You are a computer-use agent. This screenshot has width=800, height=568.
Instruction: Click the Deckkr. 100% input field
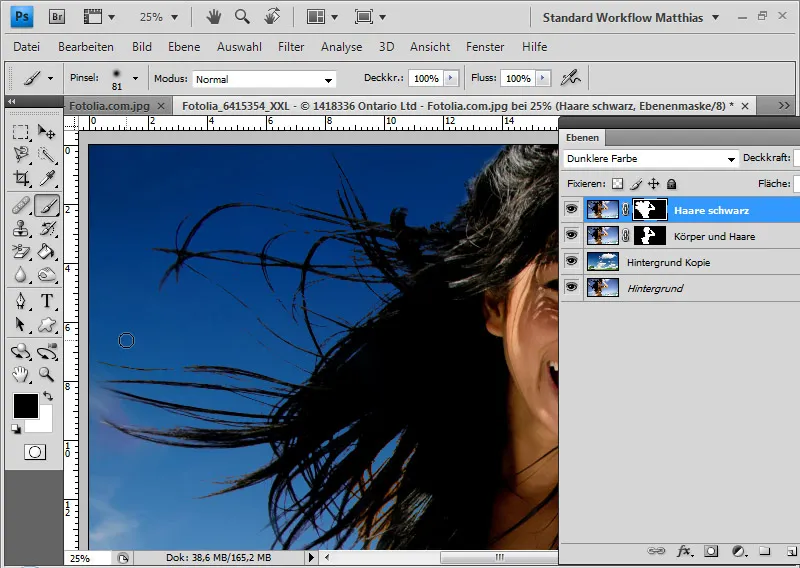(426, 78)
